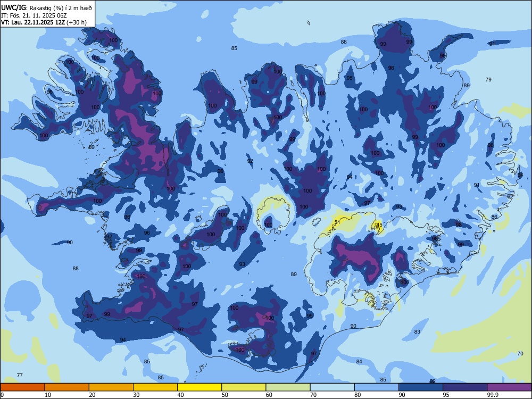Click the dark orange 0–10 legend swatch
532x399 pixels.
pyautogui.click(x=22, y=387)
